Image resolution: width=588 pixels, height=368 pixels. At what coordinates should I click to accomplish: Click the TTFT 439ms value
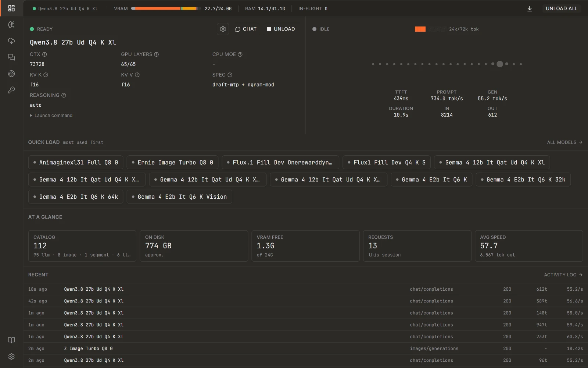(x=401, y=99)
